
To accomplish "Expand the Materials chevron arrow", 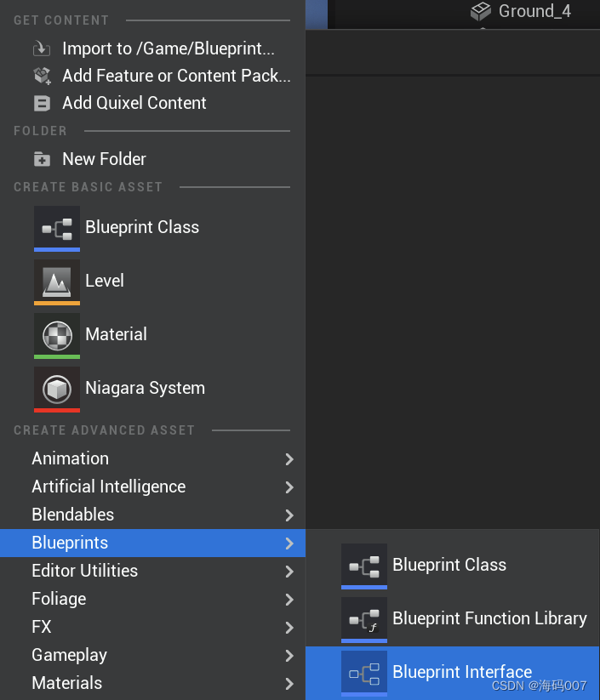I will [289, 684].
